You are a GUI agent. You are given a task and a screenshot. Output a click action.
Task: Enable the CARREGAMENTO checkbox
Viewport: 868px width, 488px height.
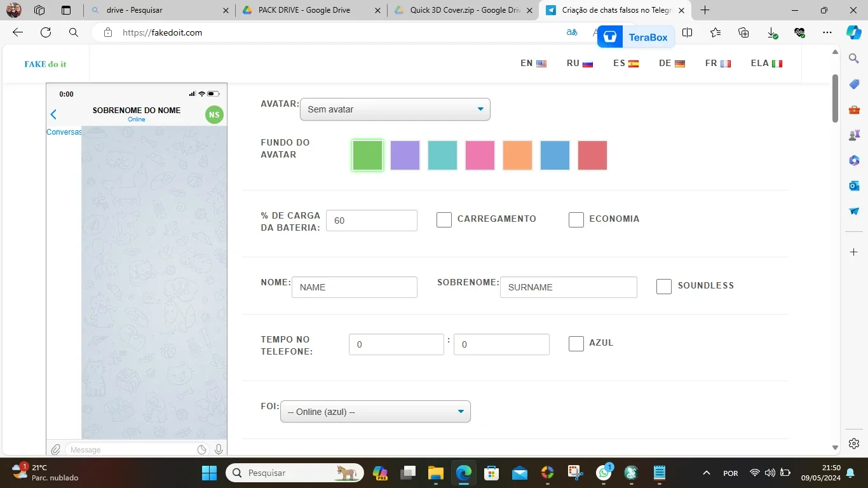(444, 220)
